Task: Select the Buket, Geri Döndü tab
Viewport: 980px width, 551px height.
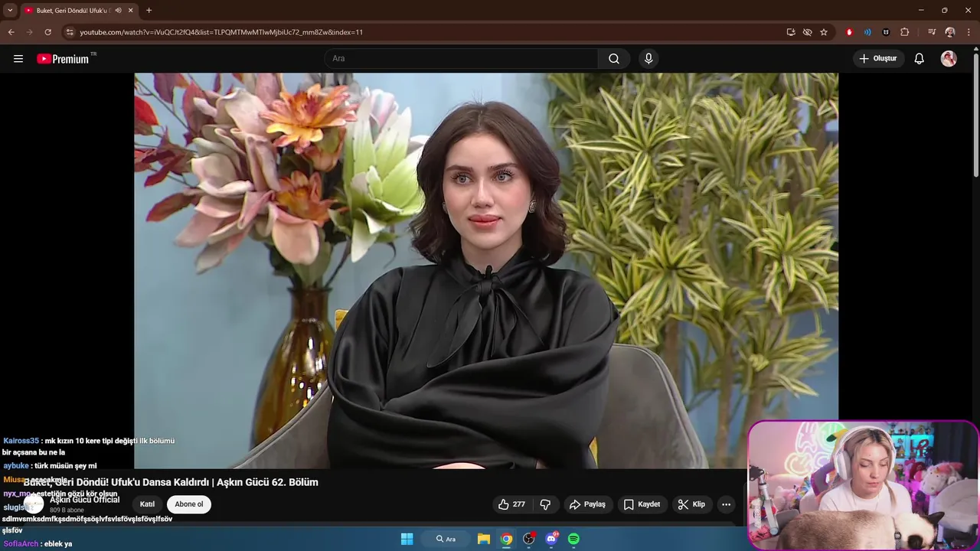Action: click(73, 11)
